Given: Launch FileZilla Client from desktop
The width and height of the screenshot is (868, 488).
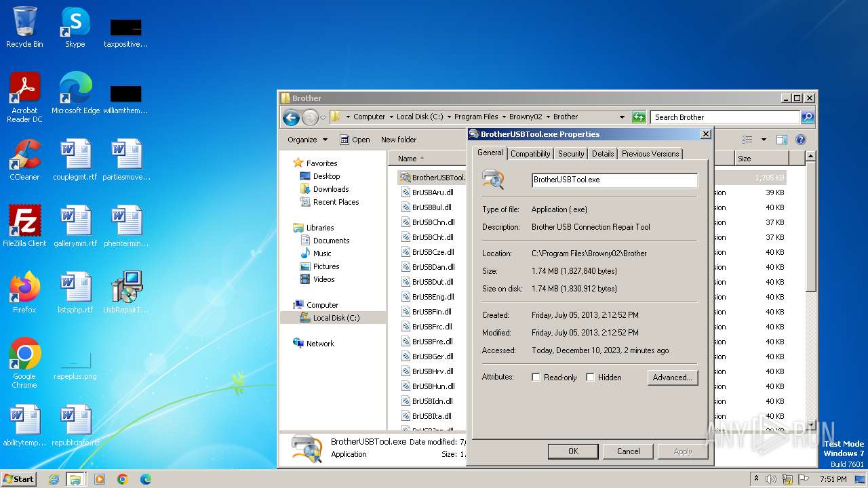Looking at the screenshot, I should pyautogui.click(x=24, y=226).
